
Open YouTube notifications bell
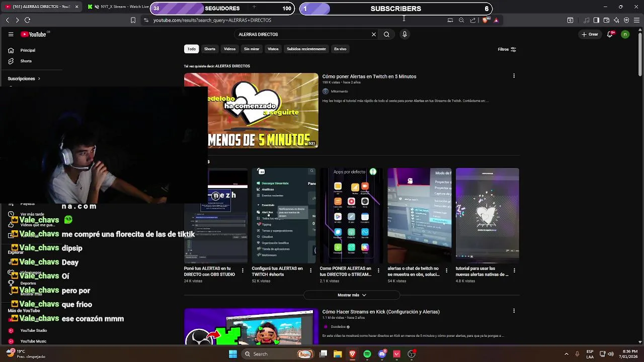pyautogui.click(x=610, y=34)
